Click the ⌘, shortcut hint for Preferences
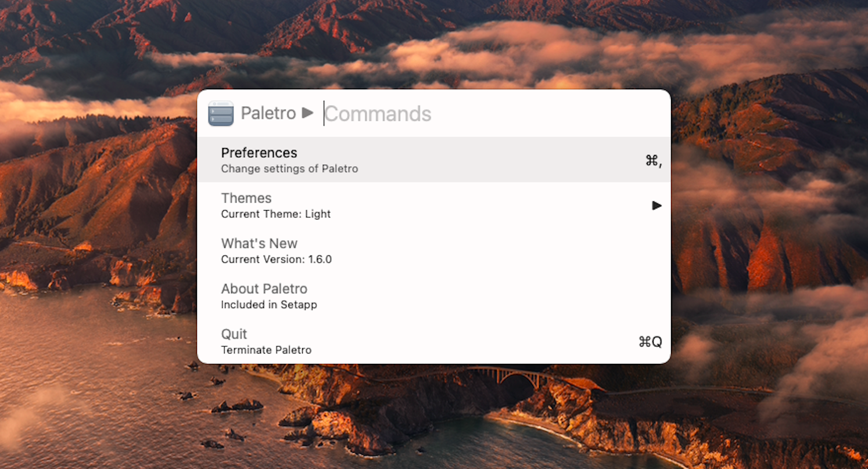Viewport: 868px width, 469px height. click(654, 161)
